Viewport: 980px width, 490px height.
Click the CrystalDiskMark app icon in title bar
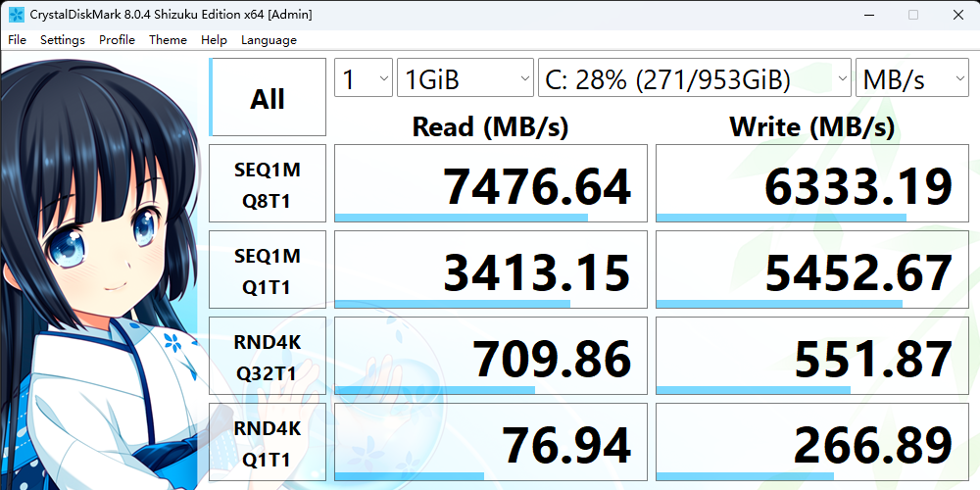click(x=17, y=15)
